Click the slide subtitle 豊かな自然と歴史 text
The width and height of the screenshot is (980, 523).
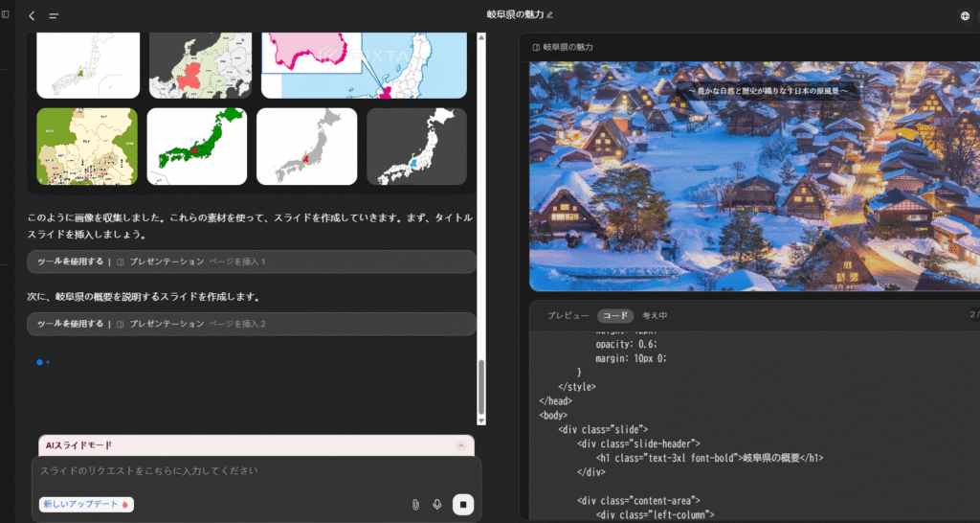(x=768, y=91)
